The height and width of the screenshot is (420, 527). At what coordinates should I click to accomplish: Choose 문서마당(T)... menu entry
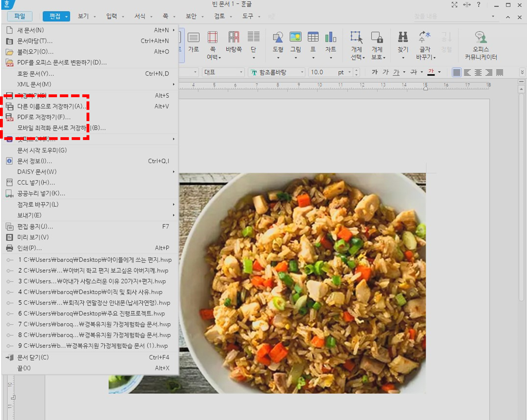point(90,41)
